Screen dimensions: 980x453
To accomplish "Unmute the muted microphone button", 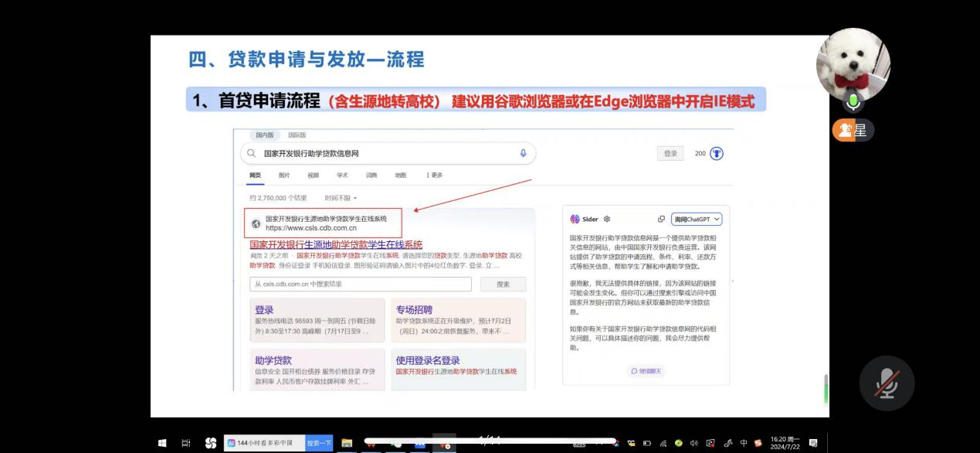I will [x=887, y=383].
